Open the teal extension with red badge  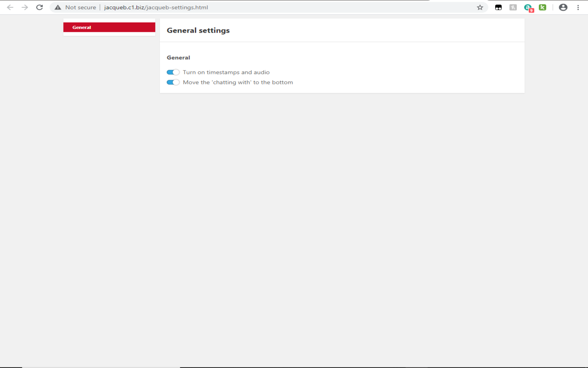click(x=528, y=8)
